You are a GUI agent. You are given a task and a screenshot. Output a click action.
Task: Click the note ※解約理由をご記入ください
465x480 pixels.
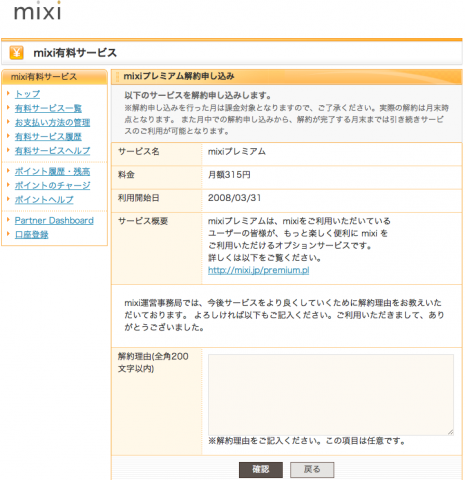pos(307,441)
